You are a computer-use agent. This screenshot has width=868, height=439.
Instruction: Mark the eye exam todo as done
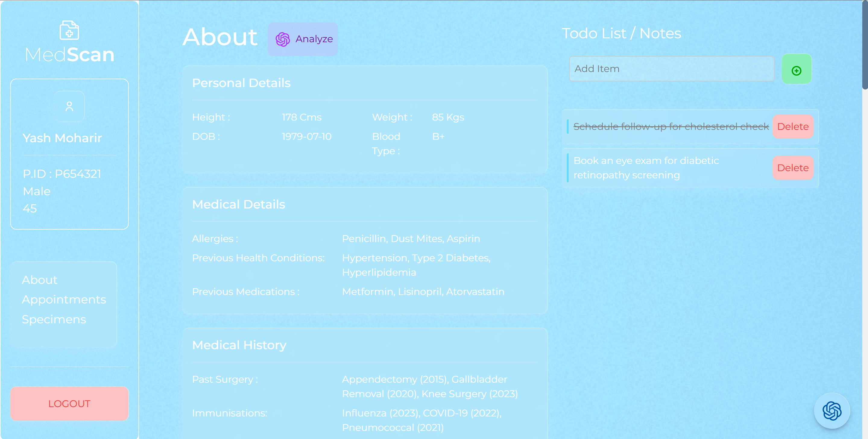point(646,168)
